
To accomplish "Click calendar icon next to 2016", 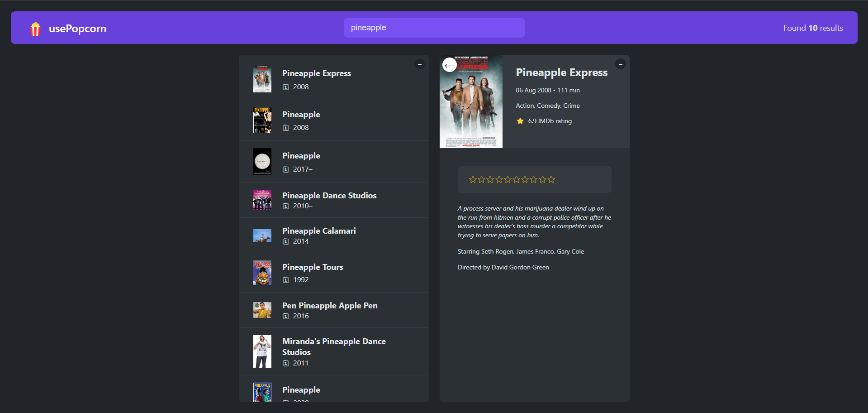I will pos(286,316).
